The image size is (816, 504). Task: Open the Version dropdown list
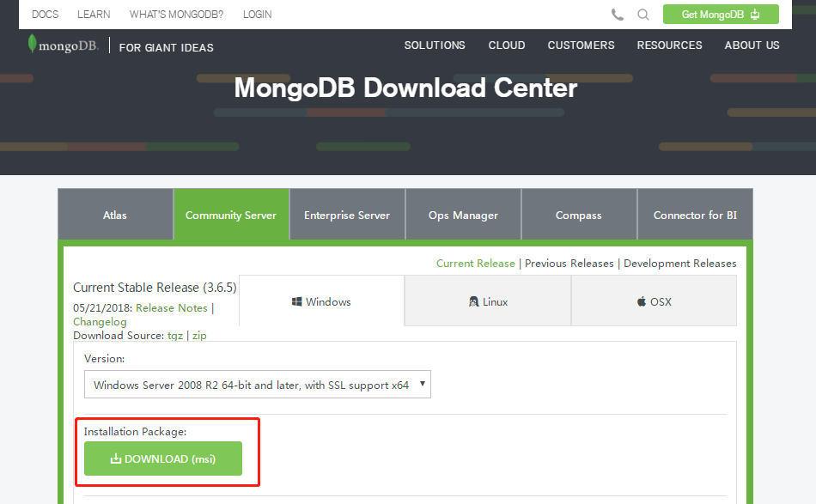pos(258,385)
